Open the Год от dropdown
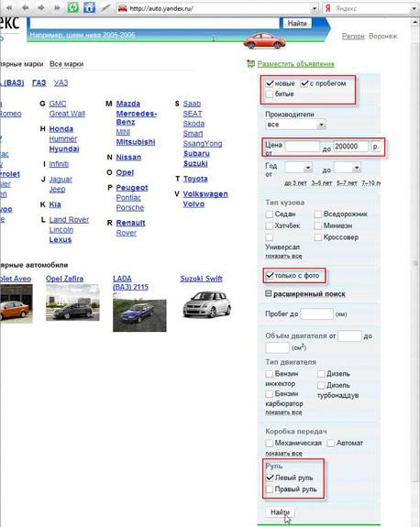 click(299, 167)
